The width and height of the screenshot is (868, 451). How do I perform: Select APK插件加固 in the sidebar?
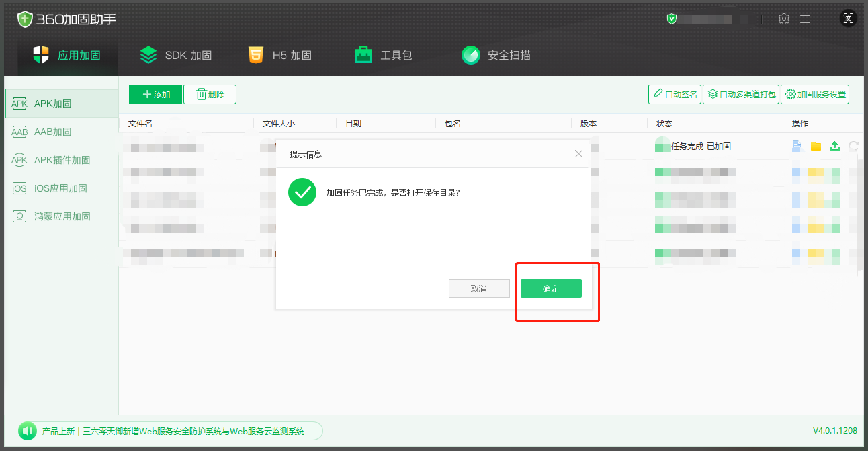[x=61, y=160]
